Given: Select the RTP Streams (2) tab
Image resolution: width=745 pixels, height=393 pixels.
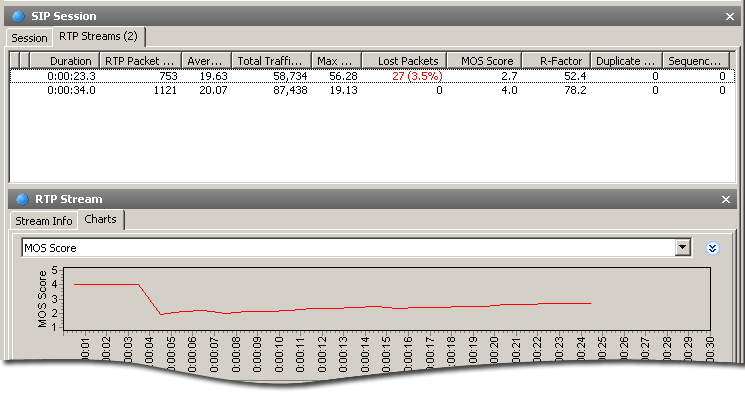Looking at the screenshot, I should 98,37.
